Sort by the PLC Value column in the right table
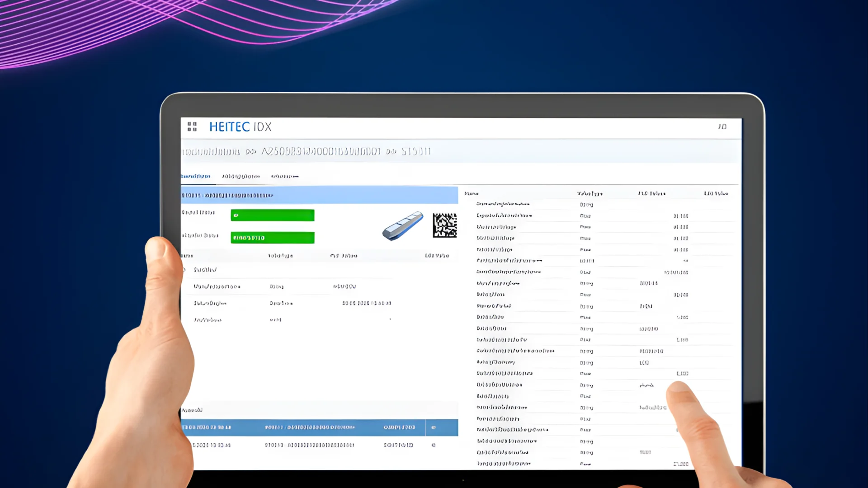Viewport: 868px width, 488px height. coord(651,193)
